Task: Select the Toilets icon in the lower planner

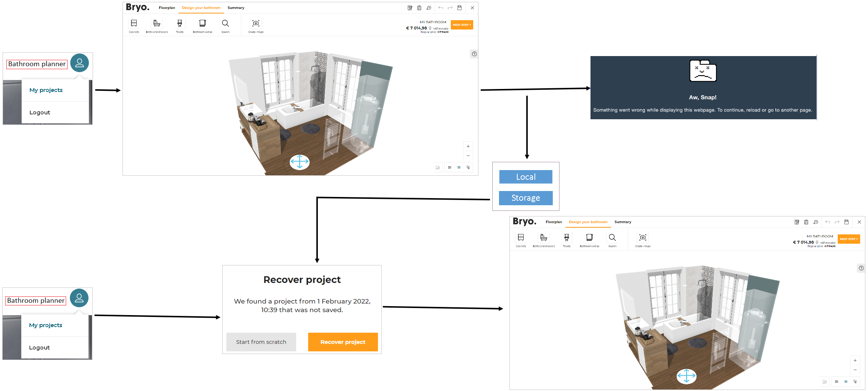Action: [567, 238]
